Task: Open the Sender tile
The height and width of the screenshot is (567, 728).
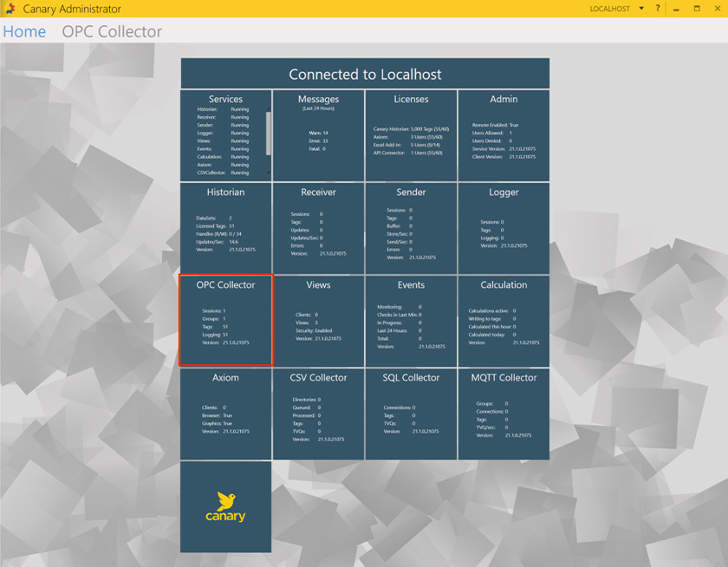Action: tap(411, 229)
